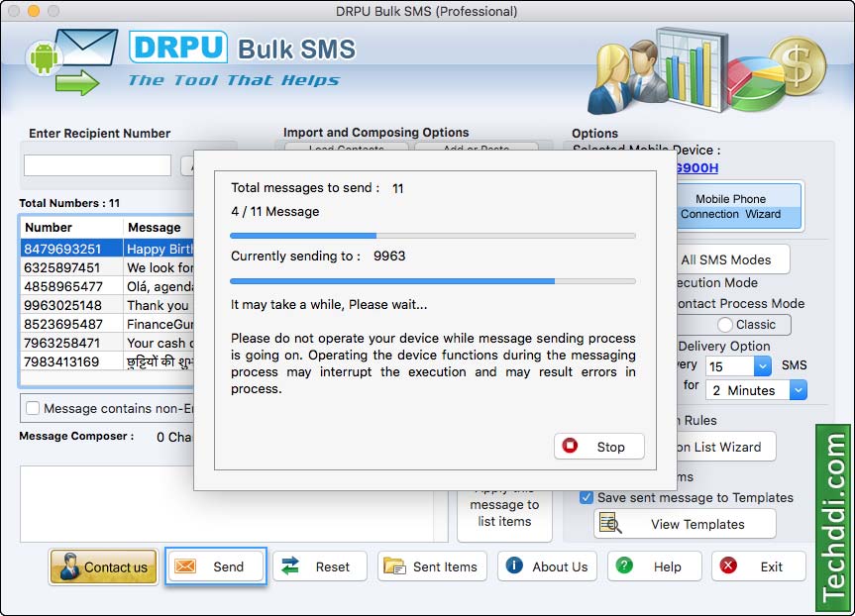This screenshot has width=855, height=616.
Task: Click '4 / 11 Message' text in dialog
Action: (274, 212)
